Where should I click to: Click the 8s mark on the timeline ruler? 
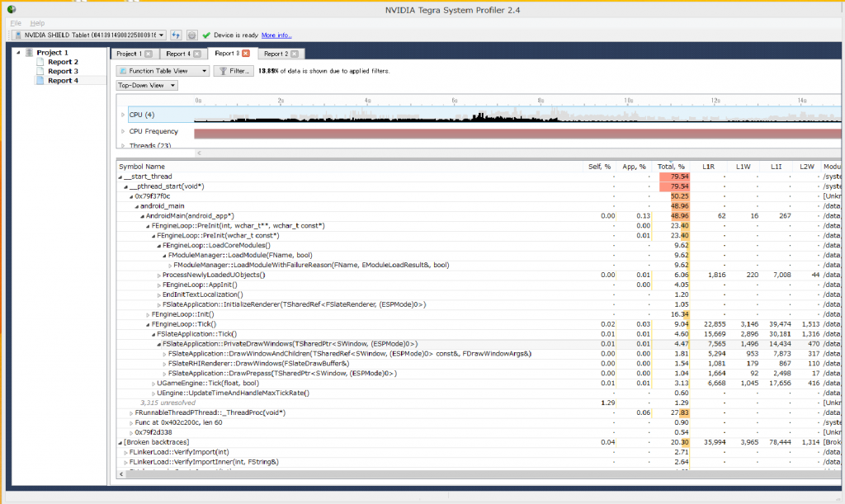[x=541, y=101]
